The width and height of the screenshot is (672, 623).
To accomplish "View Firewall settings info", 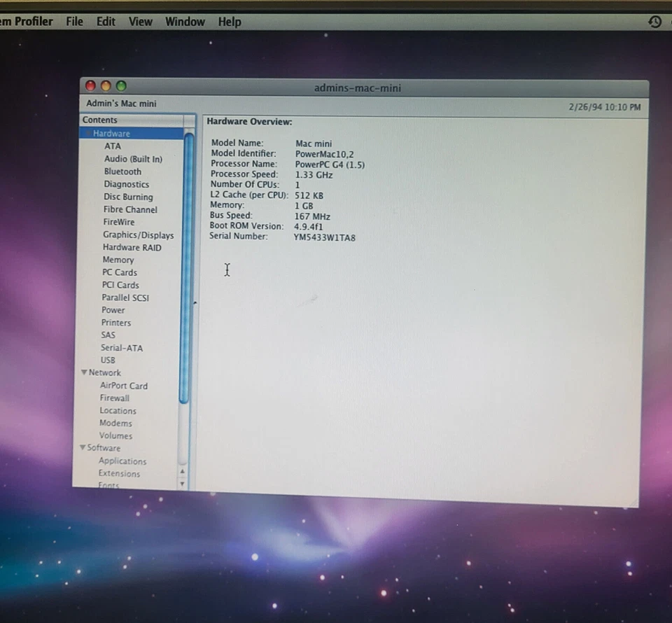I will 114,398.
